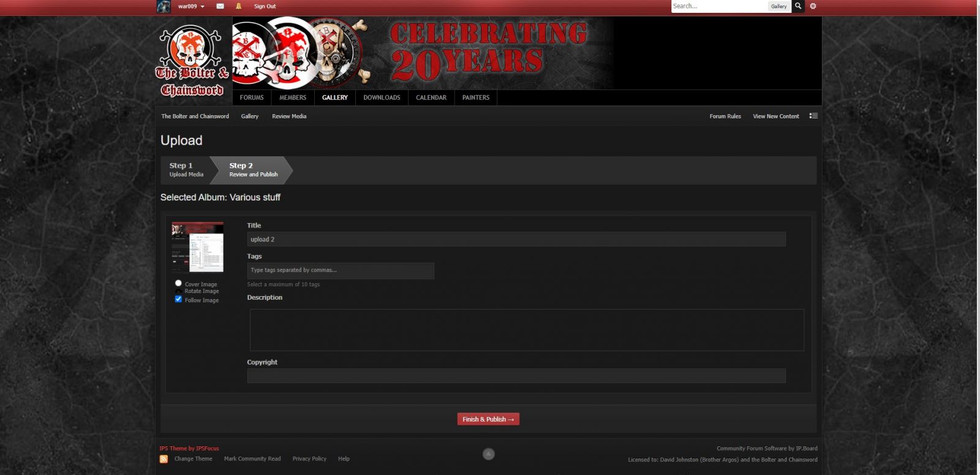Click into the Tags input field
Viewport: 980px width, 475px height.
pos(341,270)
